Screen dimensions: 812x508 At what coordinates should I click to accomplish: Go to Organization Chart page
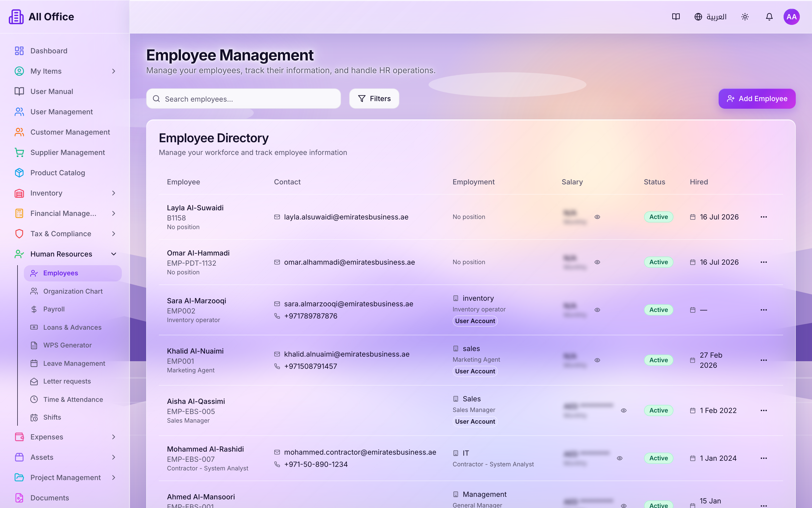coord(73,291)
